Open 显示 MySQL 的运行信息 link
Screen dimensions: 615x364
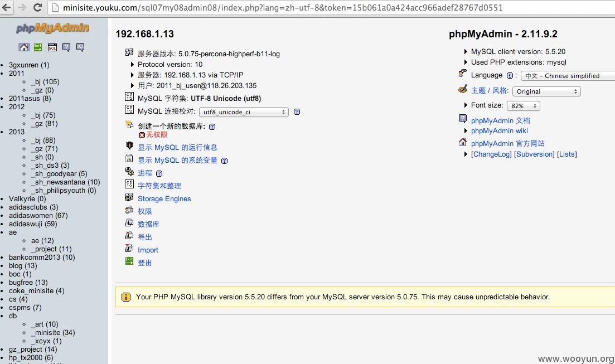[x=177, y=148]
